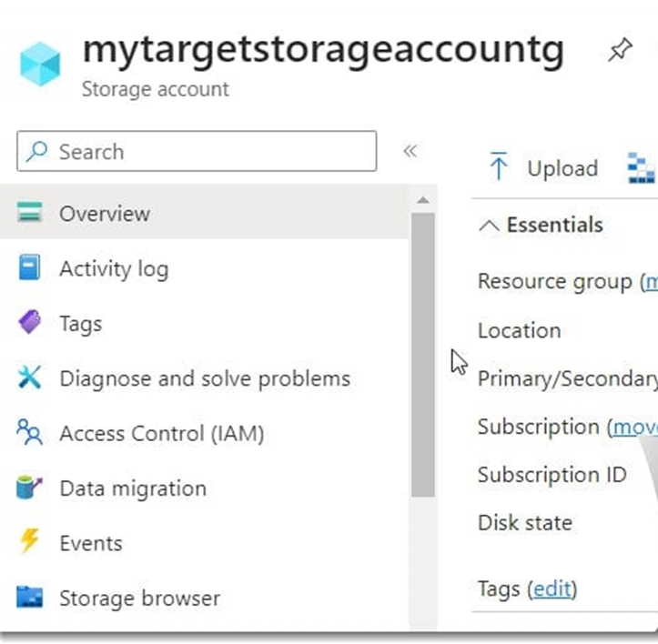The width and height of the screenshot is (658, 644).
Task: Collapse the Essentials section
Action: (x=489, y=226)
